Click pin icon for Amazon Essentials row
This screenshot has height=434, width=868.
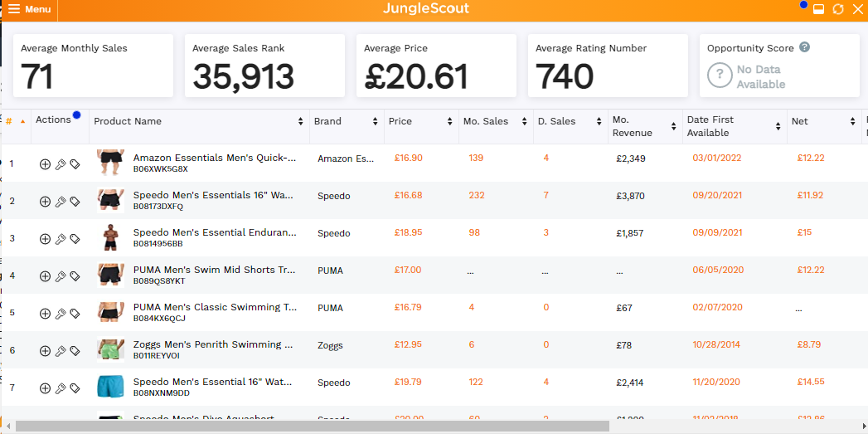61,164
